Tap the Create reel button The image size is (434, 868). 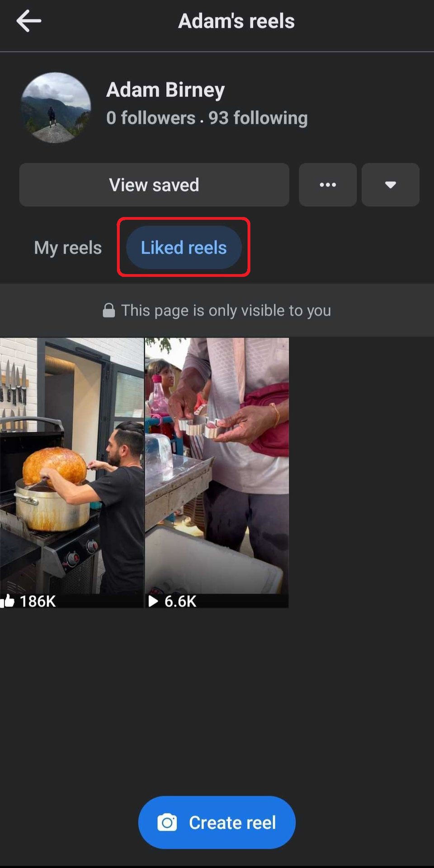(x=217, y=822)
